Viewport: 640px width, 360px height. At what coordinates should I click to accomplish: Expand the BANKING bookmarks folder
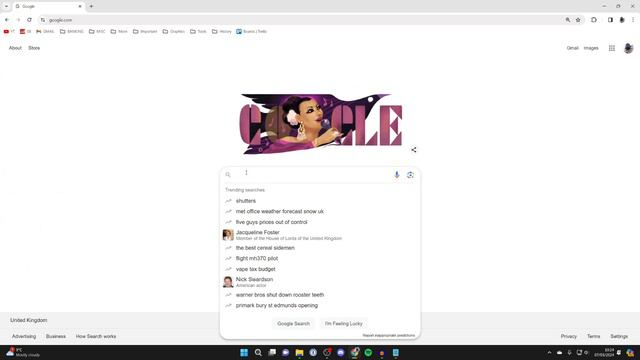(x=71, y=31)
